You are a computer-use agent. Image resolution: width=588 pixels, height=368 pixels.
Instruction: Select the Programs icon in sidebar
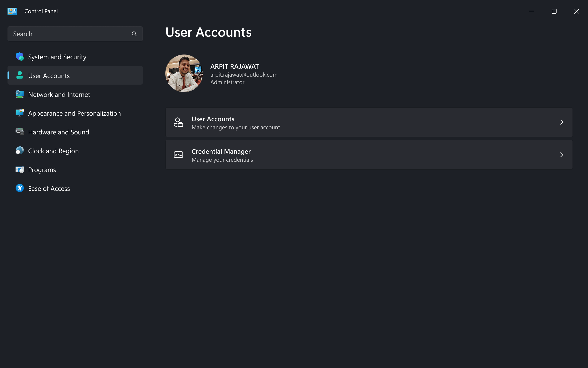pyautogui.click(x=19, y=169)
